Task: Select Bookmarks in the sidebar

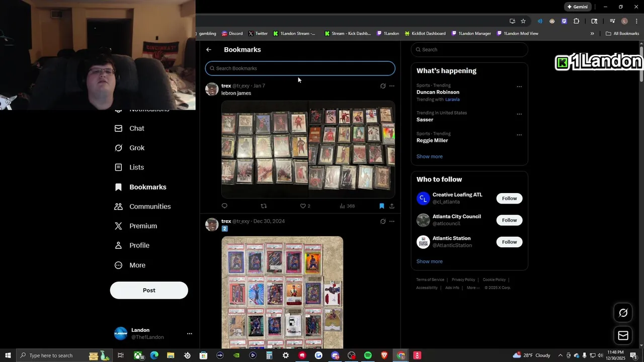Action: [x=140, y=187]
